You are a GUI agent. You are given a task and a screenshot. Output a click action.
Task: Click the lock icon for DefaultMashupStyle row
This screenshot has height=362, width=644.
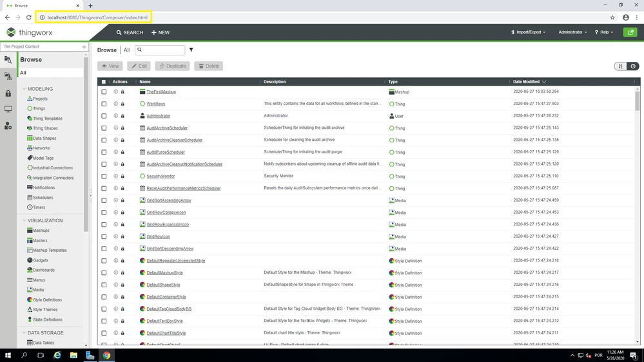[x=122, y=272]
